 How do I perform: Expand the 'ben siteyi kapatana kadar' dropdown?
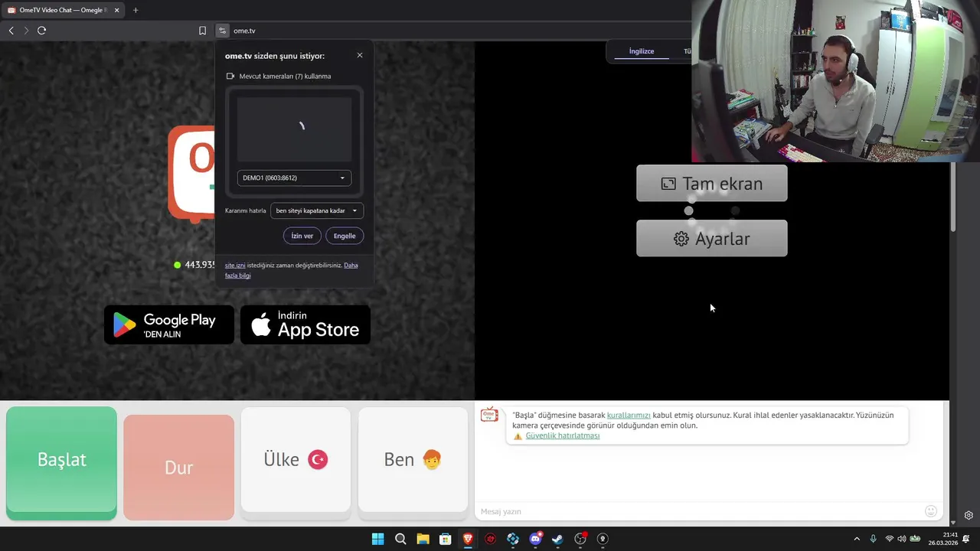[x=317, y=210]
